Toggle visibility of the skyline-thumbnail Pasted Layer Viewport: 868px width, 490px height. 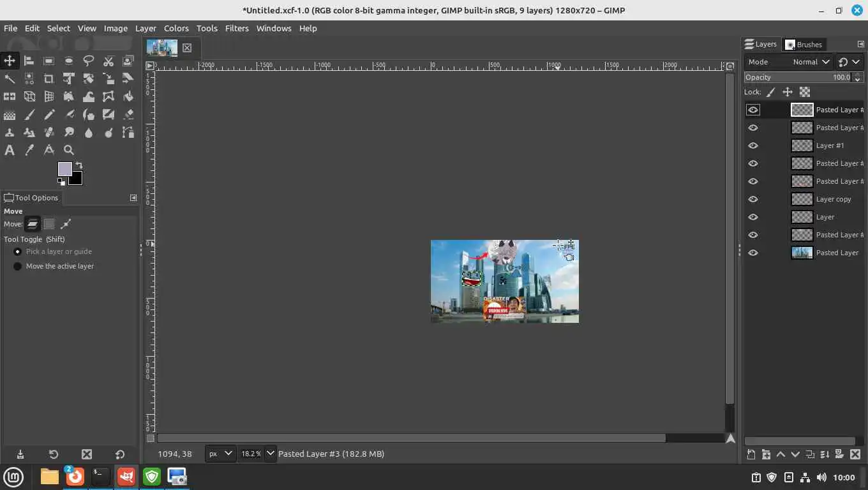click(x=753, y=253)
